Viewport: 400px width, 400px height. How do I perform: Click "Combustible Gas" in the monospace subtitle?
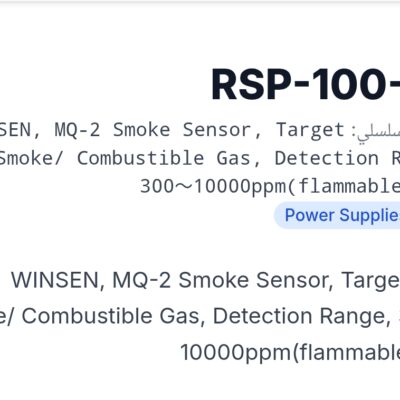[x=164, y=158]
